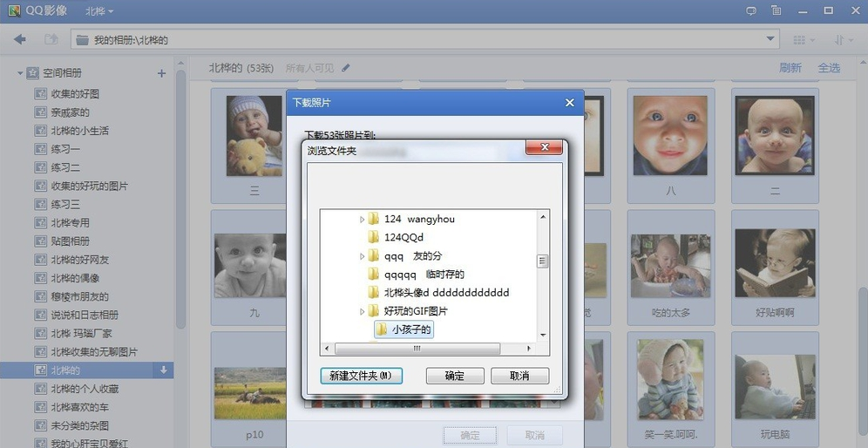Open the photo thumbnail labeled 好贴啊啊

click(x=775, y=263)
